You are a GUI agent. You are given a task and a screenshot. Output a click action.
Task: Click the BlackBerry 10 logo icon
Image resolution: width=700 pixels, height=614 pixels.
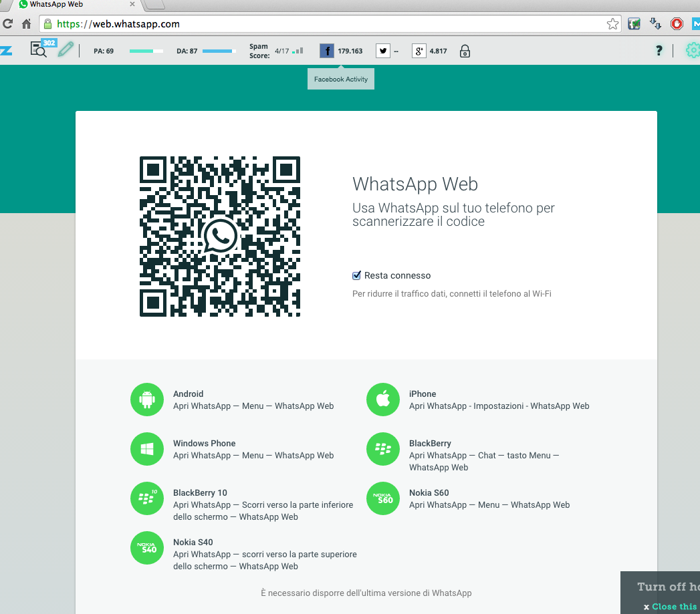click(x=147, y=498)
